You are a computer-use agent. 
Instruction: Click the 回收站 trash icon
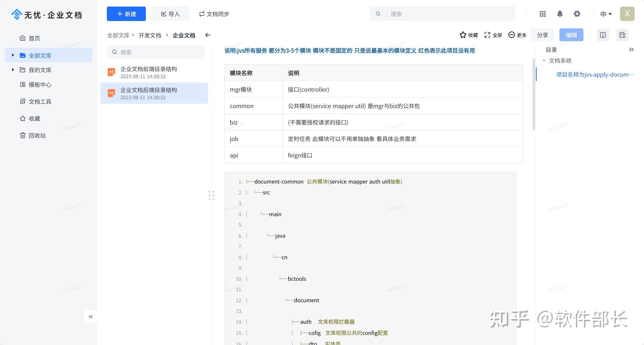[x=23, y=135]
